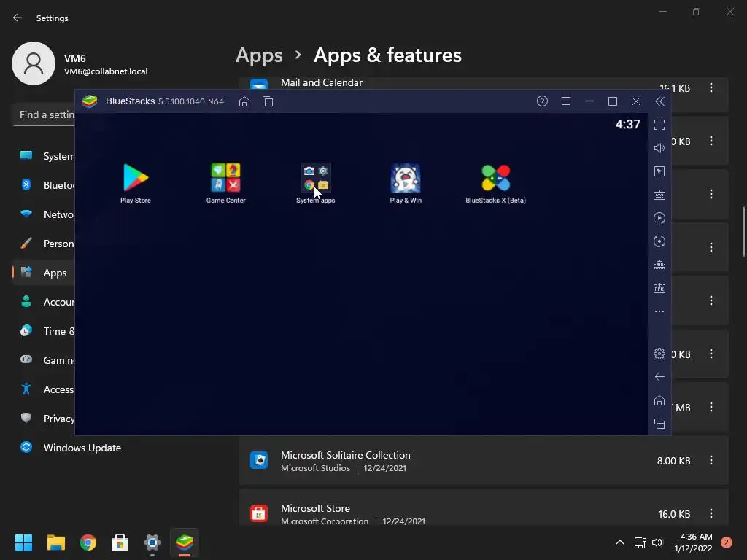The height and width of the screenshot is (560, 747).
Task: Select Accessibility in Settings sidebar
Action: (x=43, y=389)
